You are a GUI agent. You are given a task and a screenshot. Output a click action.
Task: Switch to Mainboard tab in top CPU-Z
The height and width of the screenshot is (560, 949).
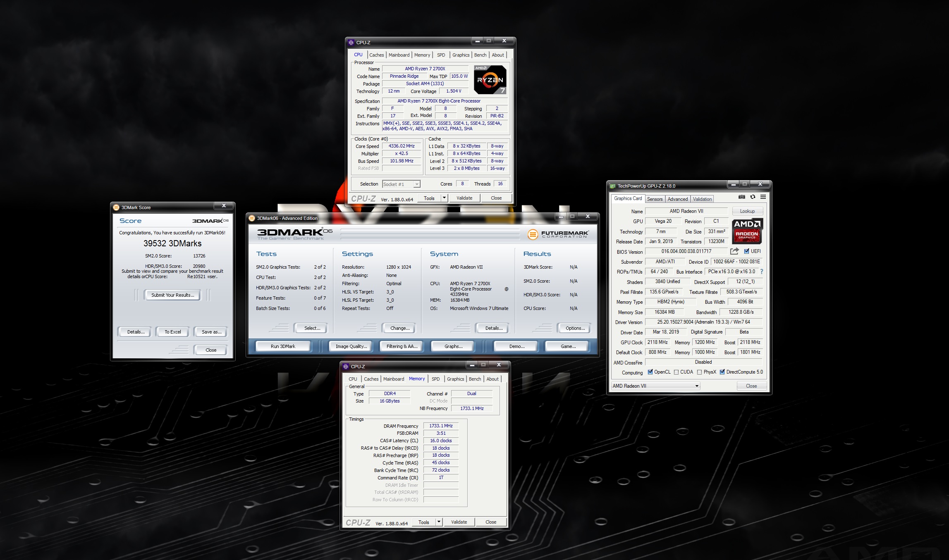399,55
